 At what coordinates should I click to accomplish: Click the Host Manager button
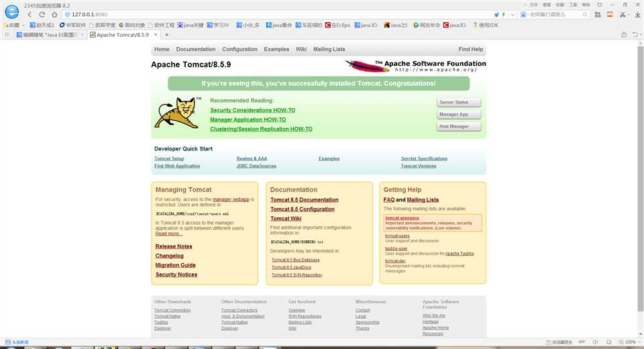(x=459, y=127)
